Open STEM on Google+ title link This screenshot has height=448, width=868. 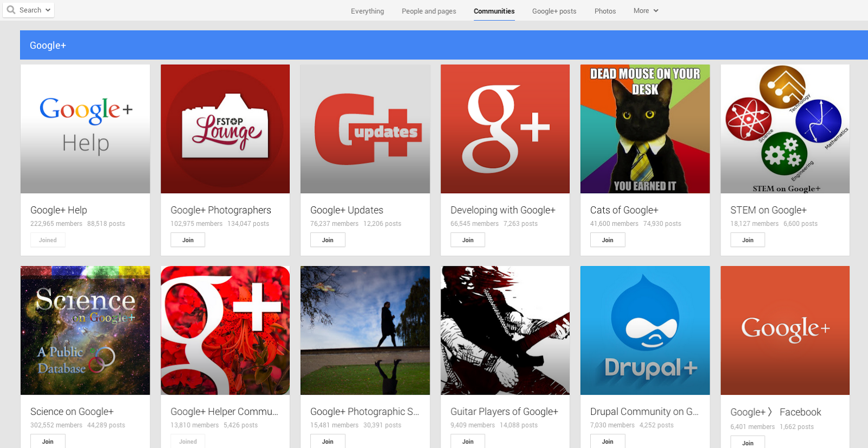pos(768,210)
